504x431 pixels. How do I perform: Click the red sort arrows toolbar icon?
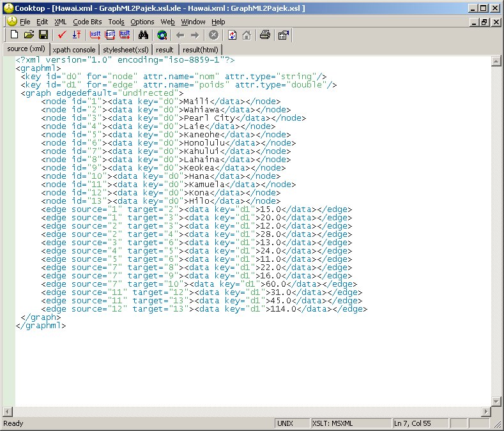click(76, 35)
